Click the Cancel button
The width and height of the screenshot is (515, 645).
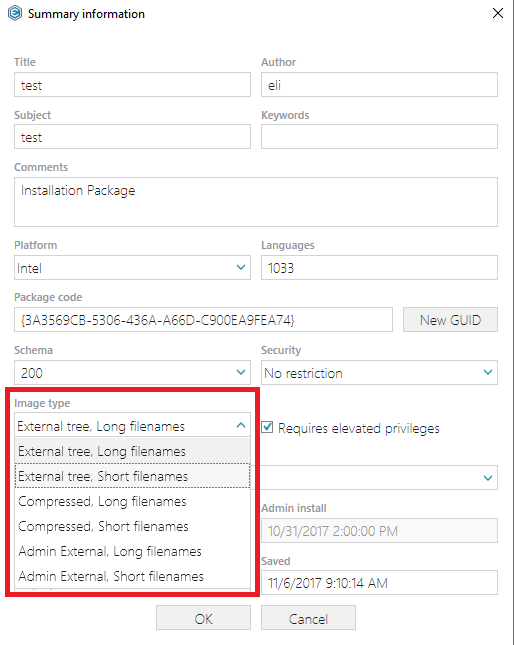[308, 618]
